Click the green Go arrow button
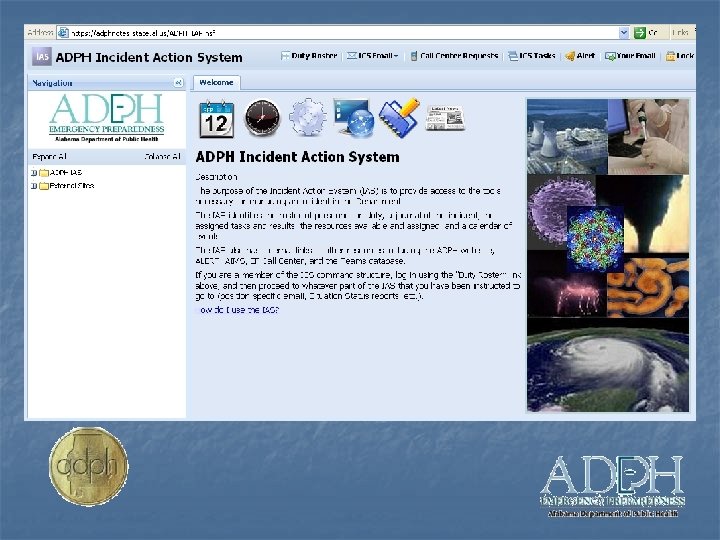720x540 pixels. pos(639,33)
